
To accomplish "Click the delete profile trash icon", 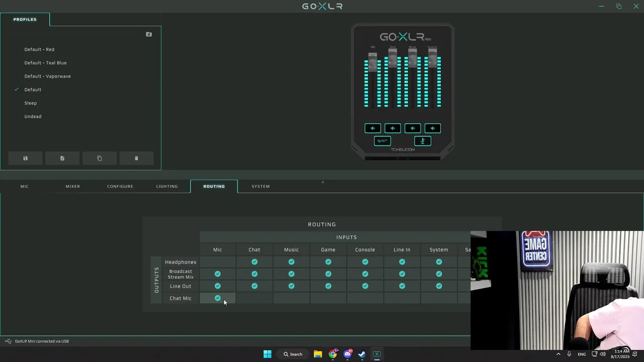I will [x=136, y=158].
